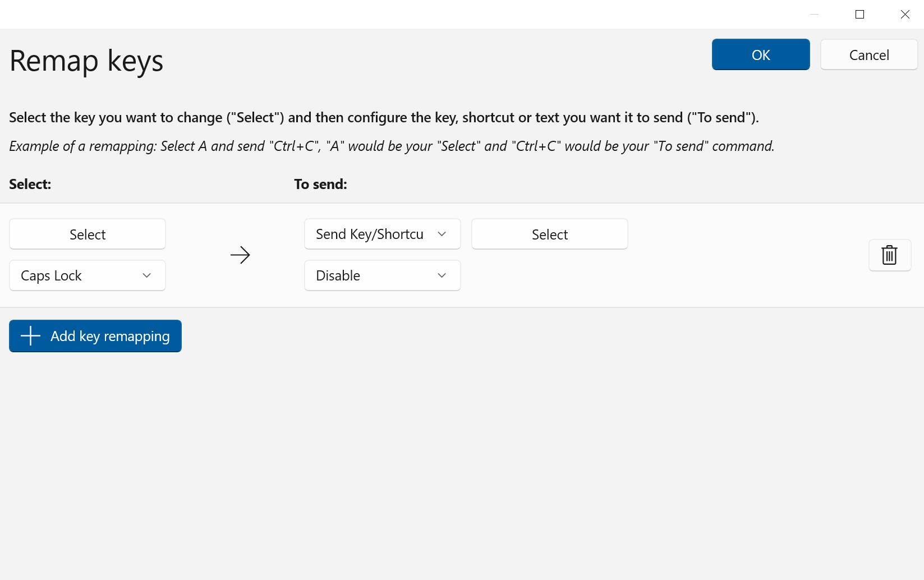Click the plus icon on Add key remapping
The height and width of the screenshot is (580, 924).
[x=30, y=336]
